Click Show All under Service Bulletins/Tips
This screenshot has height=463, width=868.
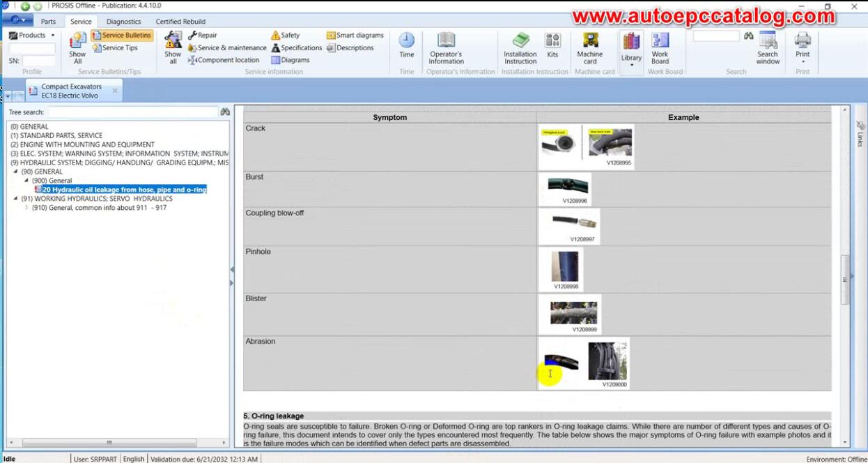coord(77,48)
